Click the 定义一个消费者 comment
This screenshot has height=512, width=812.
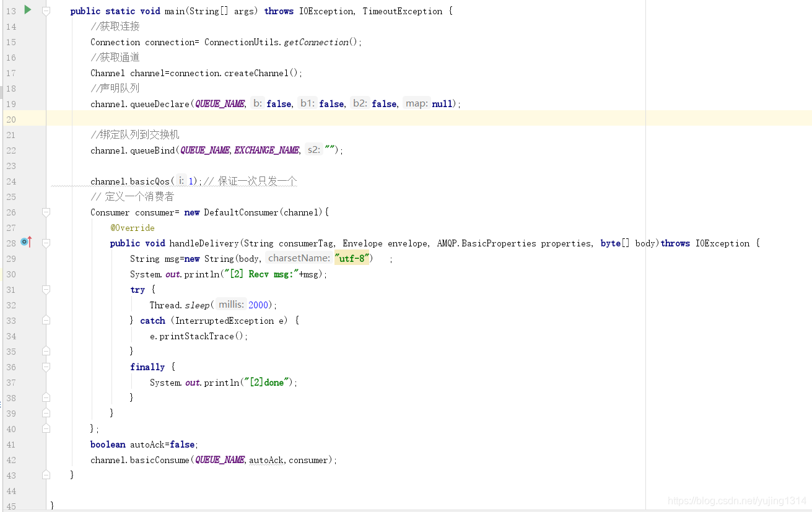pyautogui.click(x=132, y=197)
